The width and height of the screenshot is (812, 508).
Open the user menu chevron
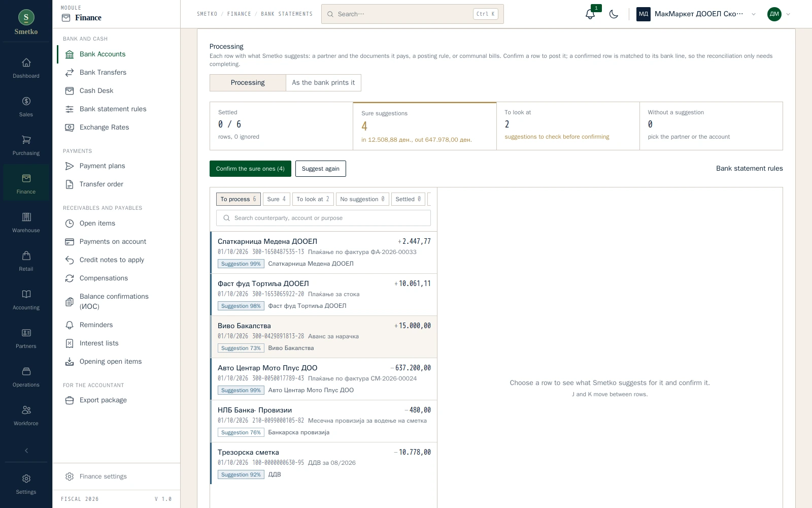[788, 14]
